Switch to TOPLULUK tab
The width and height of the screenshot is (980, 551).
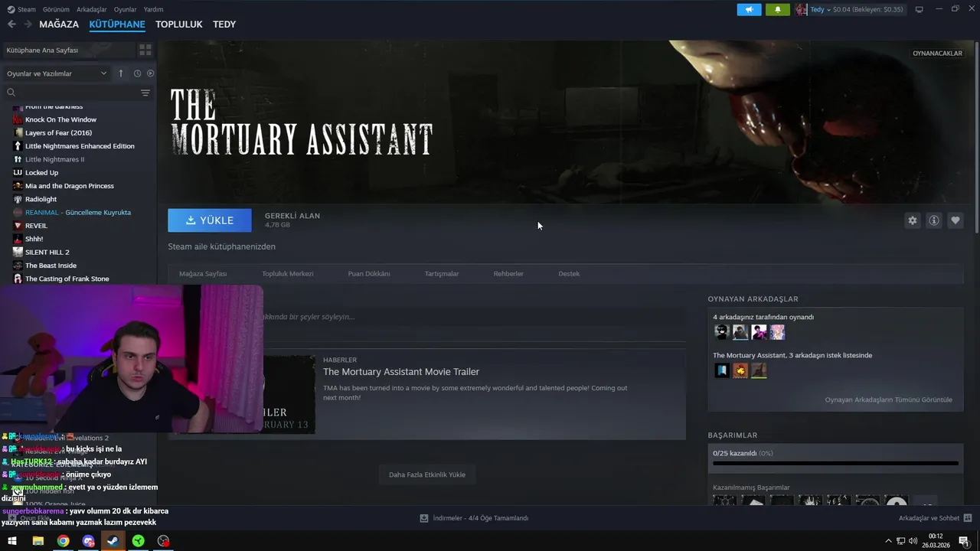[179, 24]
